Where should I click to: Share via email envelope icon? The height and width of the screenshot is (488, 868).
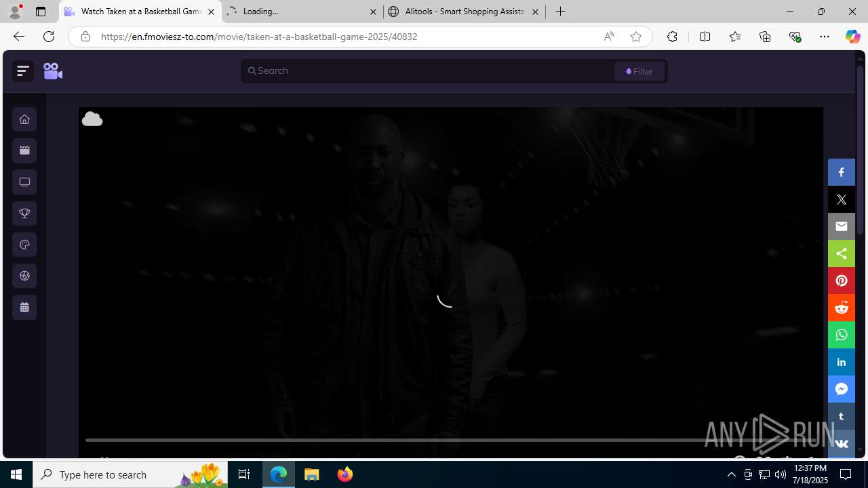pyautogui.click(x=842, y=226)
